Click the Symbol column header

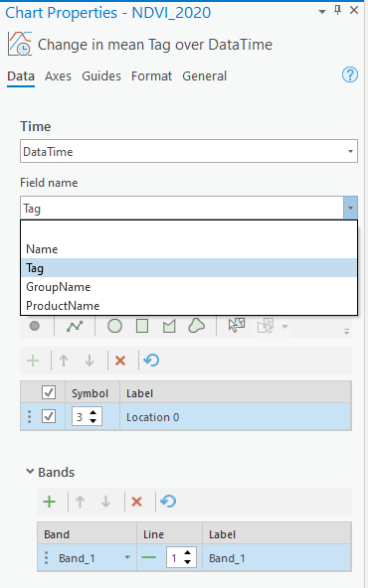(92, 392)
